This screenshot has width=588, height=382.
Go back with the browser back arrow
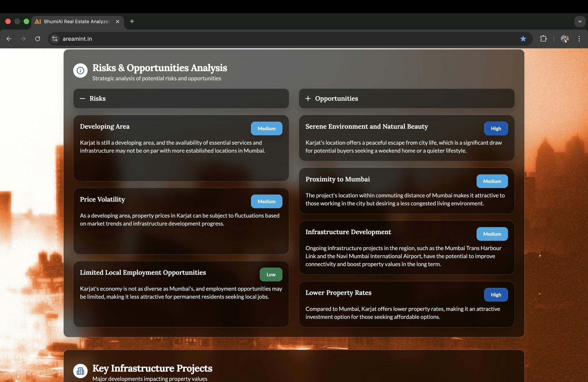click(9, 39)
